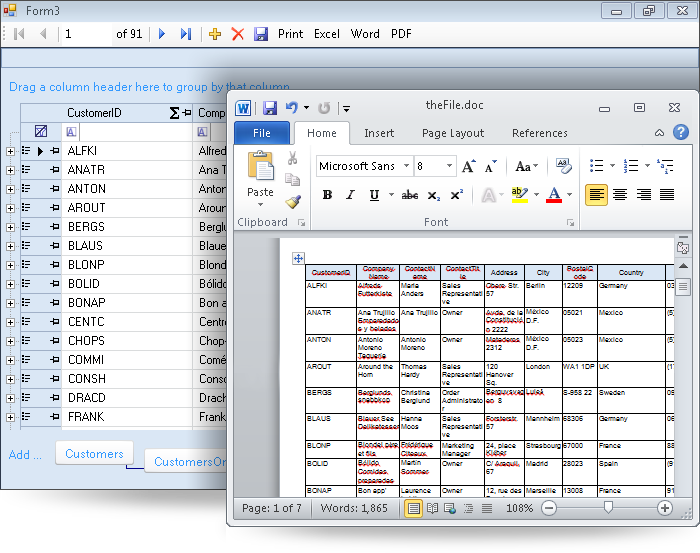Start a bulleted list
This screenshot has width=700, height=553.
point(596,166)
